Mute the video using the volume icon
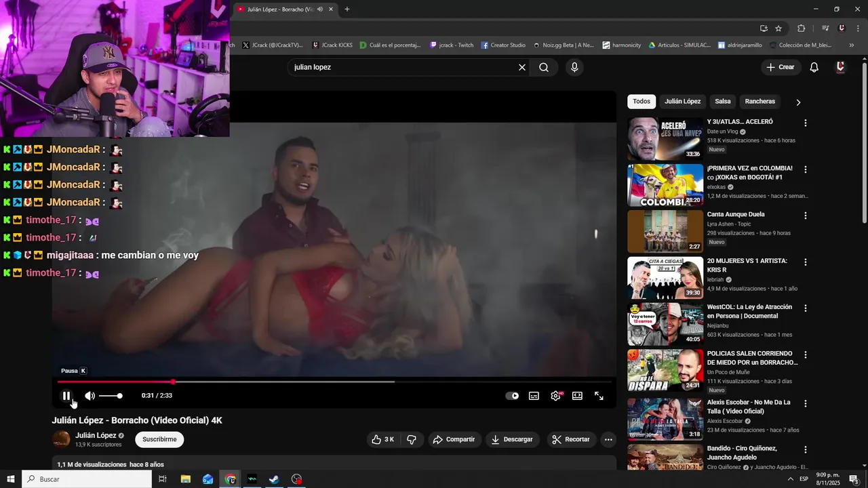 click(90, 396)
